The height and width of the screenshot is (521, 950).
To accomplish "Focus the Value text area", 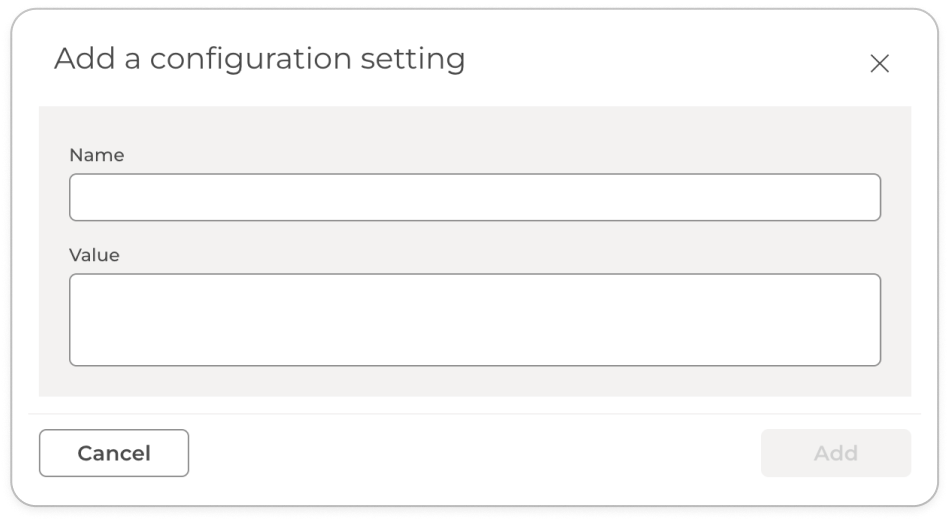I will coord(475,320).
